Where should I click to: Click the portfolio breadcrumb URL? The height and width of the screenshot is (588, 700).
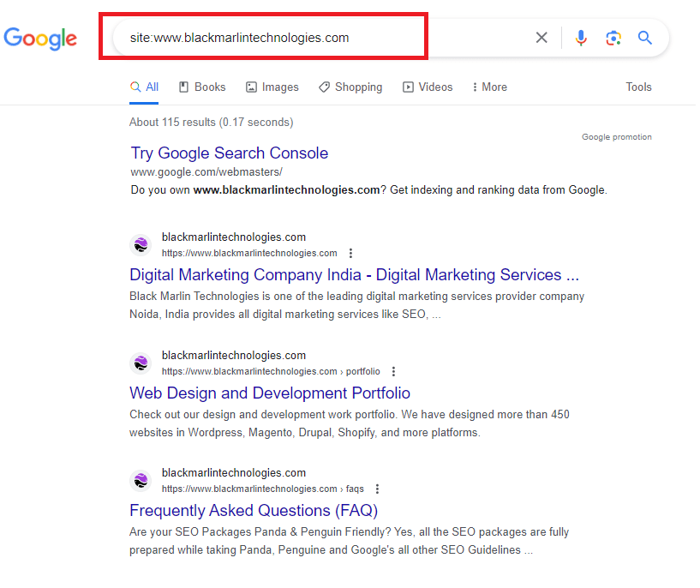tap(271, 371)
